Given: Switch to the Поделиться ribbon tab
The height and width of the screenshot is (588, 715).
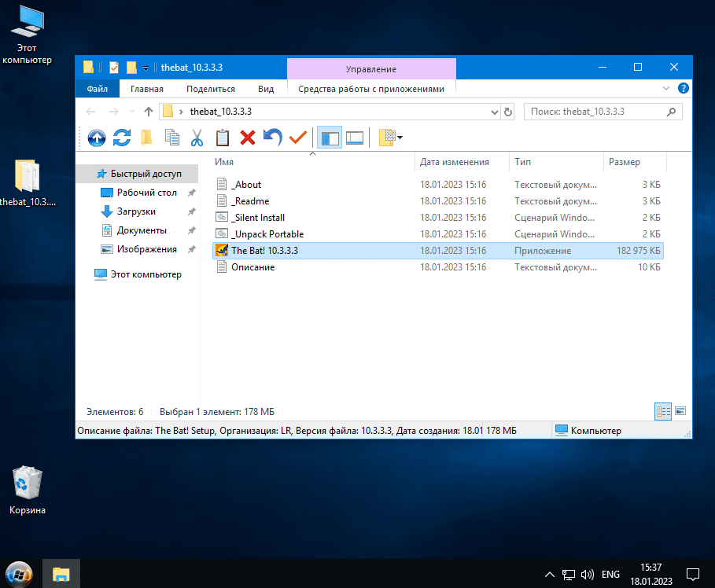Looking at the screenshot, I should tap(211, 89).
